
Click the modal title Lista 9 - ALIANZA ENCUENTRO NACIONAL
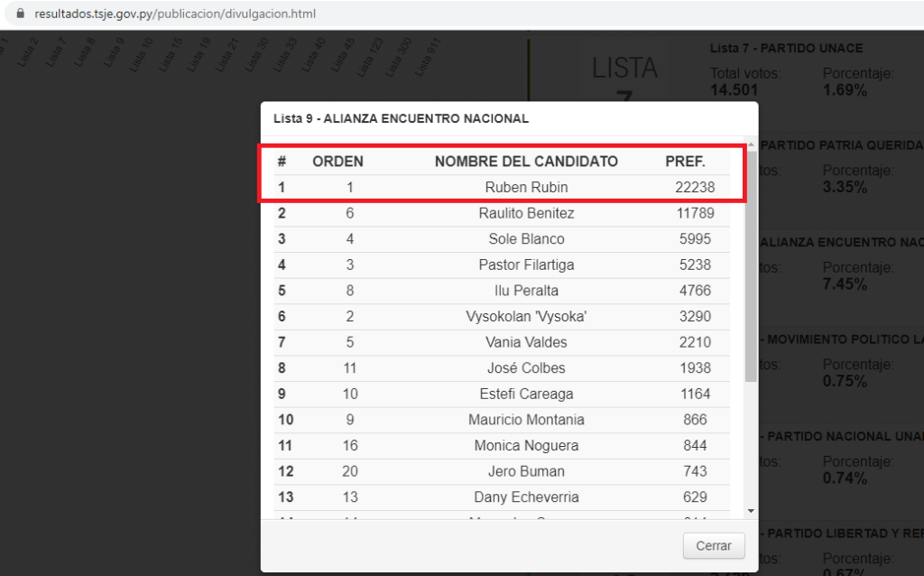click(401, 118)
